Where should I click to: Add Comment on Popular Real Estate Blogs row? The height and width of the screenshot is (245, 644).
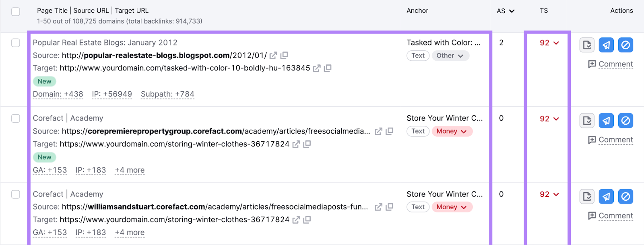pos(611,64)
